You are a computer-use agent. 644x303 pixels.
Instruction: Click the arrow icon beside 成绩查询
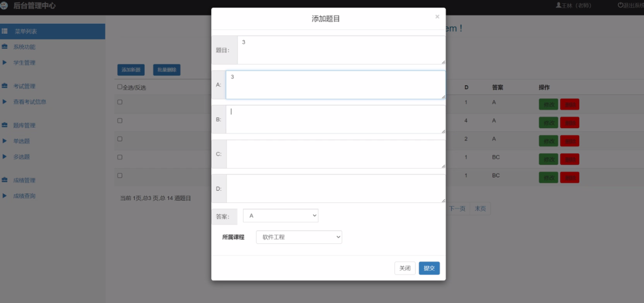coord(4,195)
